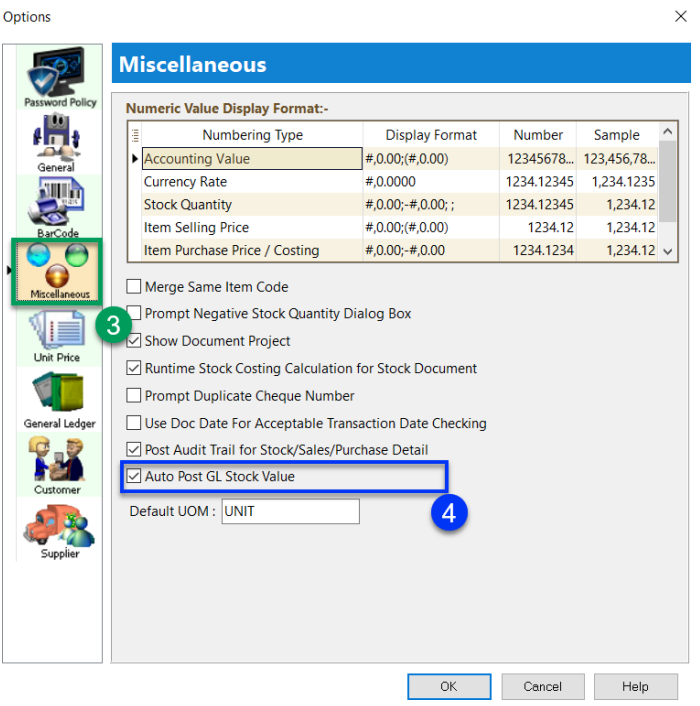This screenshot has height=706, width=700.
Task: Open Help for this dialog
Action: click(634, 687)
